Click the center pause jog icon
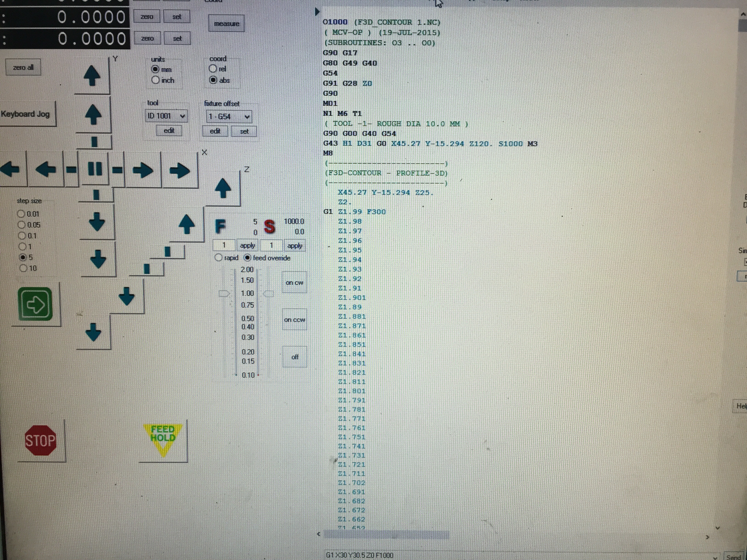Screen dimensions: 747x560 point(95,169)
